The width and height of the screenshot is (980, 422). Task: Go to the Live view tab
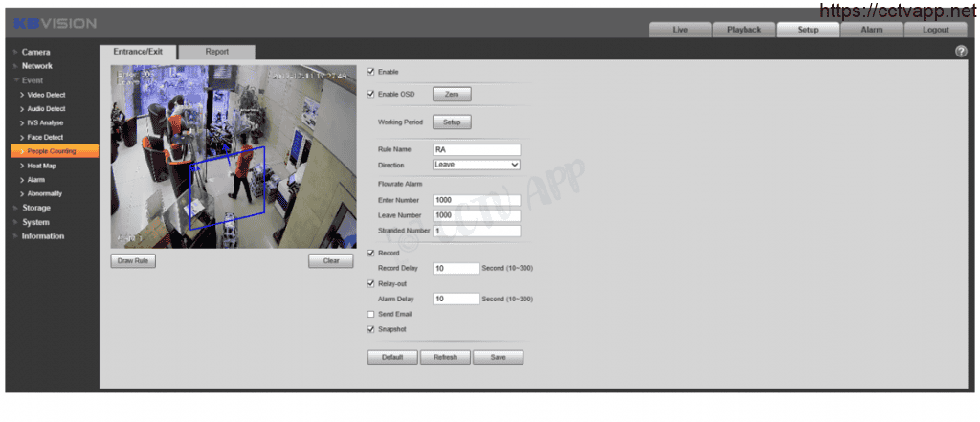pos(679,30)
